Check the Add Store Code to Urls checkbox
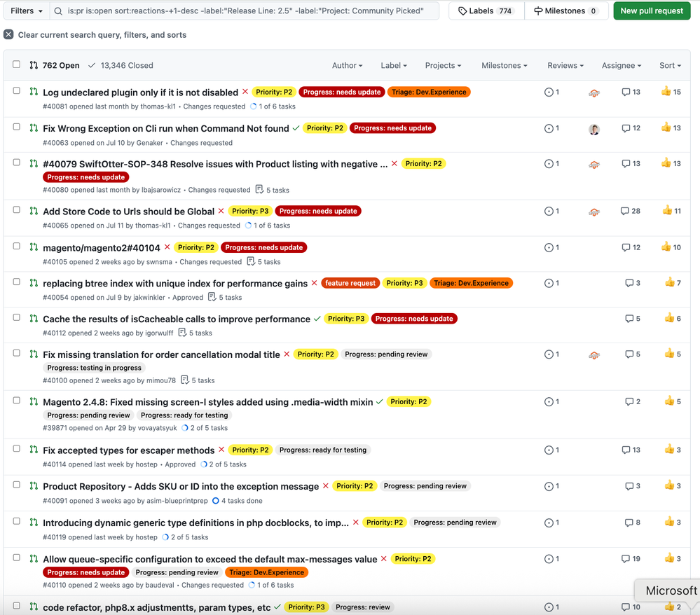The height and width of the screenshot is (615, 700). (x=17, y=209)
